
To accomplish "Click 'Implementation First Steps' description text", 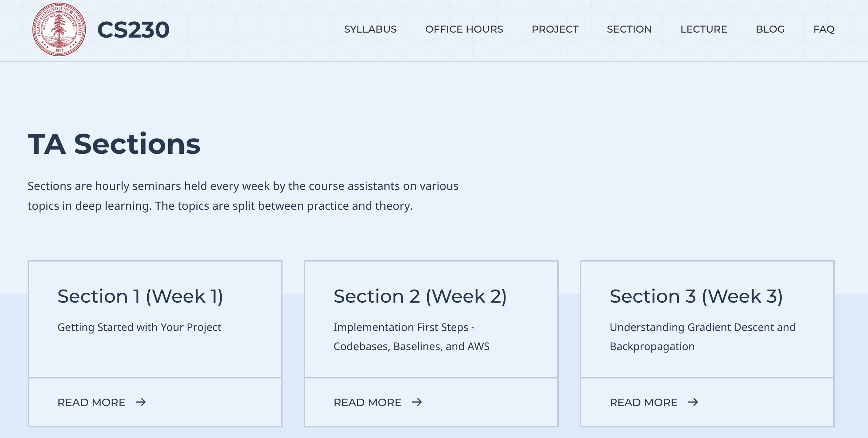I will click(411, 337).
